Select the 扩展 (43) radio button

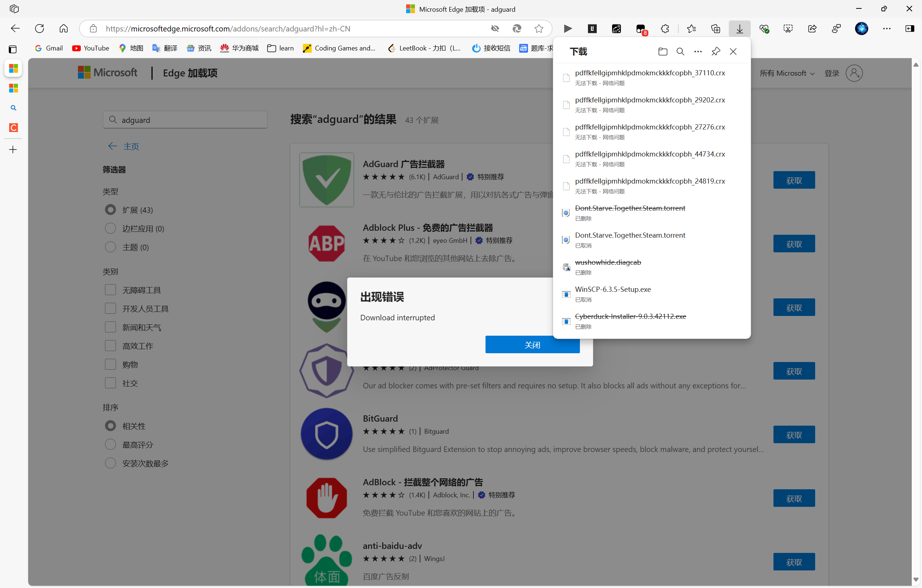110,210
